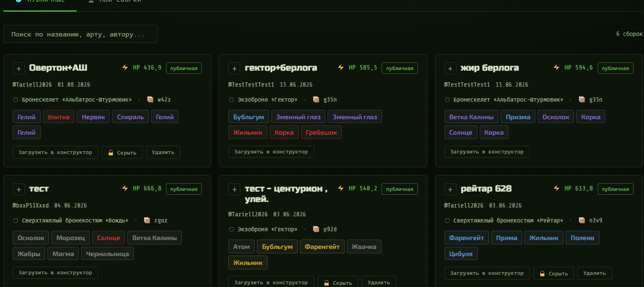The image size is (644, 287).
Task: Select the Жабры artifact tag
Action: pyautogui.click(x=29, y=254)
